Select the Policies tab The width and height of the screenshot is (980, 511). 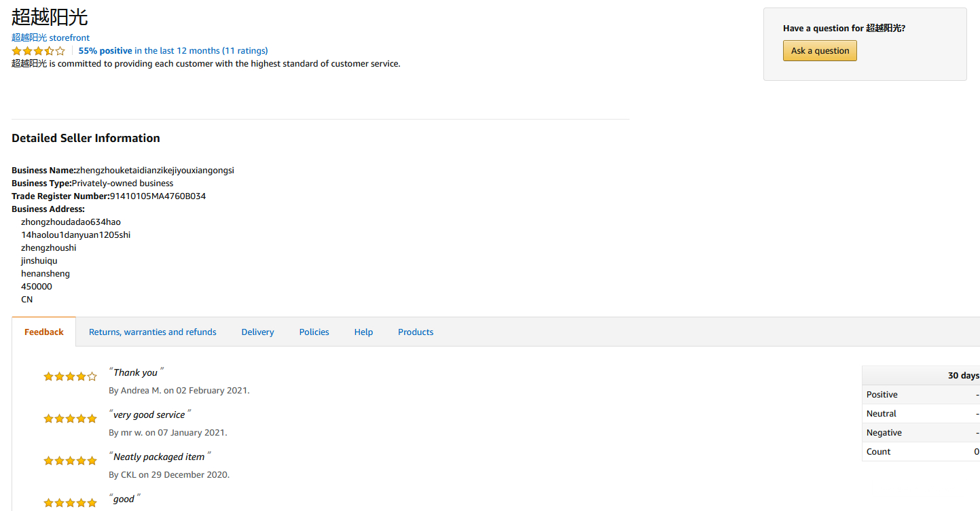pyautogui.click(x=314, y=332)
